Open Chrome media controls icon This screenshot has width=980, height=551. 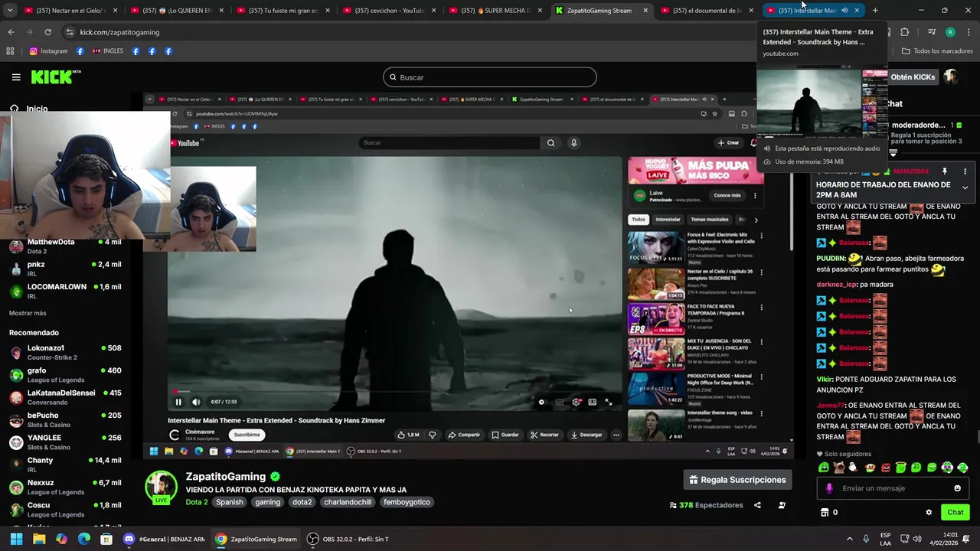click(932, 32)
